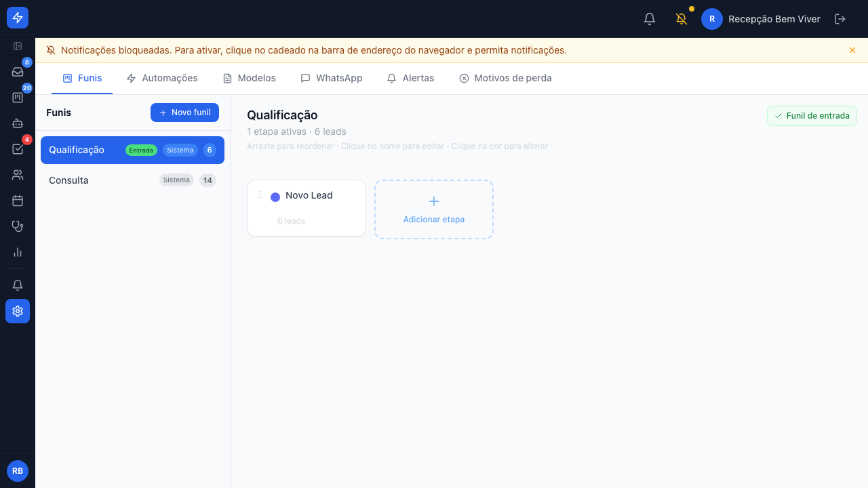Click the Novo Lead color dot
Viewport: 868px width, 488px height.
(275, 197)
